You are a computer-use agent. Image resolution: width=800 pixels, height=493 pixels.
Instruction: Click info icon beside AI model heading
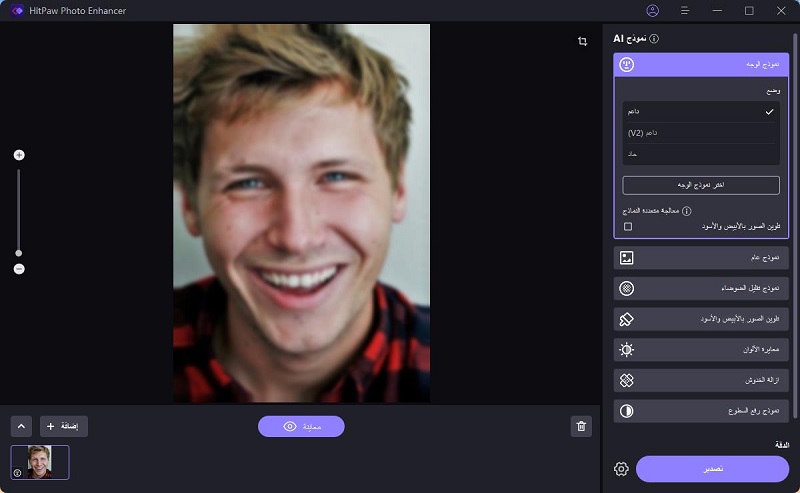pyautogui.click(x=654, y=39)
